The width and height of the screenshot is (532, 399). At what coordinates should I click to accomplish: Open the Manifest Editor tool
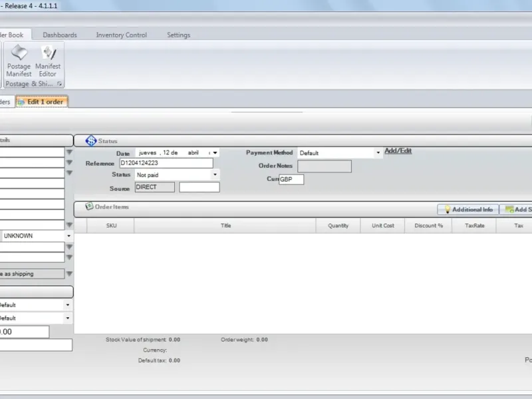(x=48, y=61)
